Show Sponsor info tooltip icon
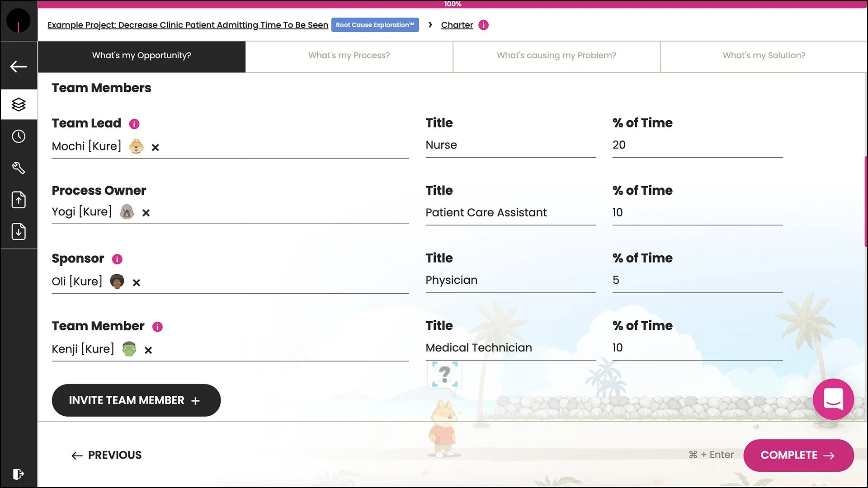Screen dimensions: 868x488 [117, 259]
